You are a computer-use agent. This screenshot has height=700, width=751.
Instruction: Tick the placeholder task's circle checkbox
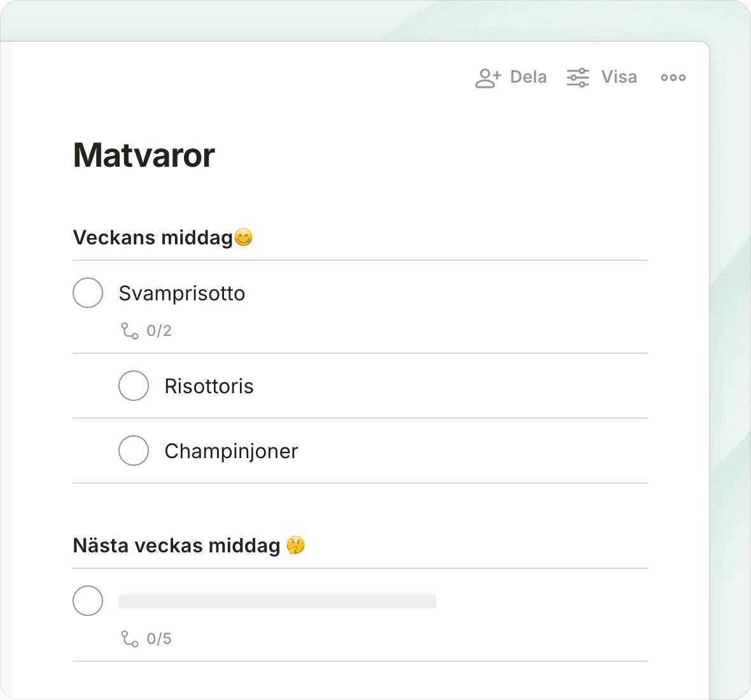tap(88, 601)
